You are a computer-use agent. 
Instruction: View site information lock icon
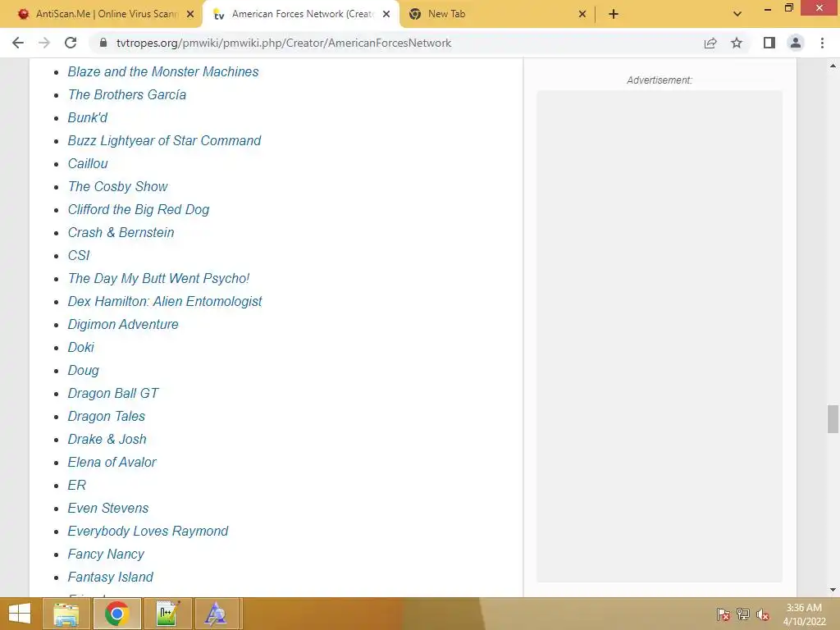point(103,43)
